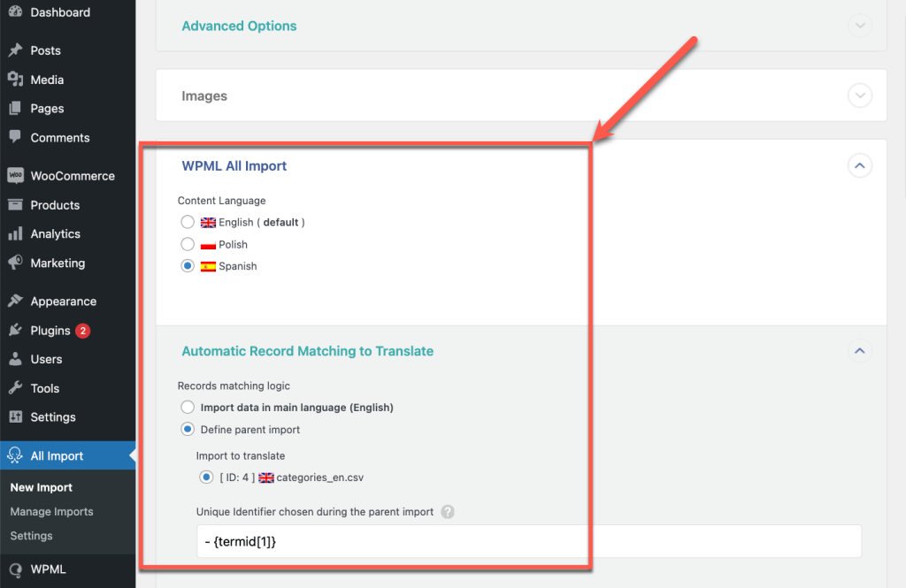
Task: Click the Advanced Options heading
Action: (239, 26)
